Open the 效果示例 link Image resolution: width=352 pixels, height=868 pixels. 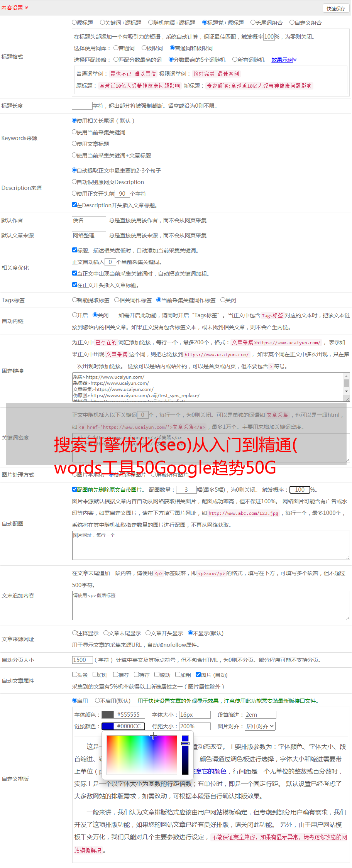[x=283, y=60]
